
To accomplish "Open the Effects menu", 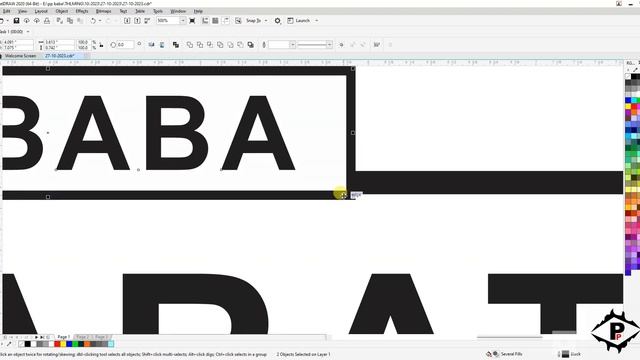I will tap(82, 11).
